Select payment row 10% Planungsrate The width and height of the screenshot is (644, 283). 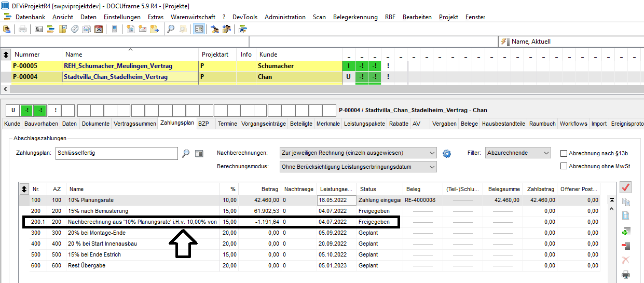[x=309, y=200]
